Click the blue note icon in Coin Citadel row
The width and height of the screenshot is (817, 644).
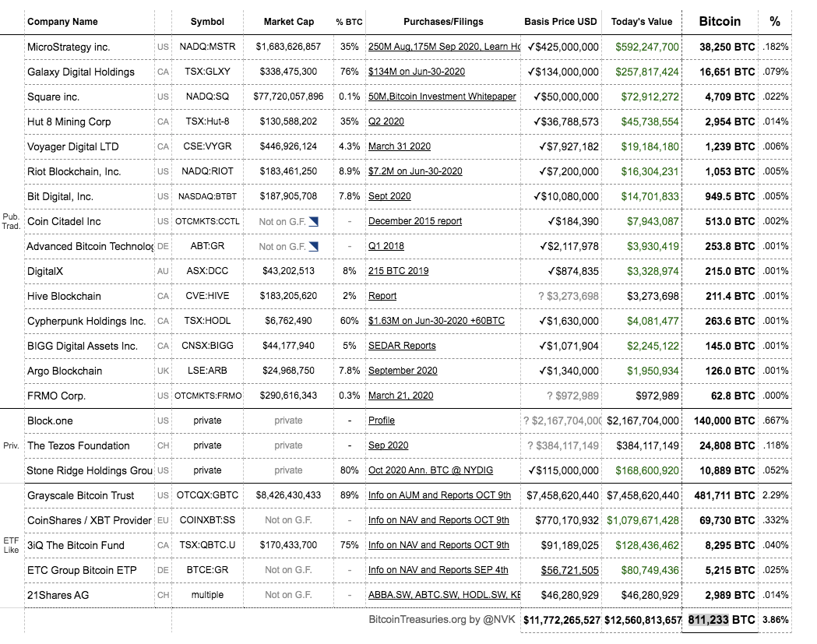313,222
